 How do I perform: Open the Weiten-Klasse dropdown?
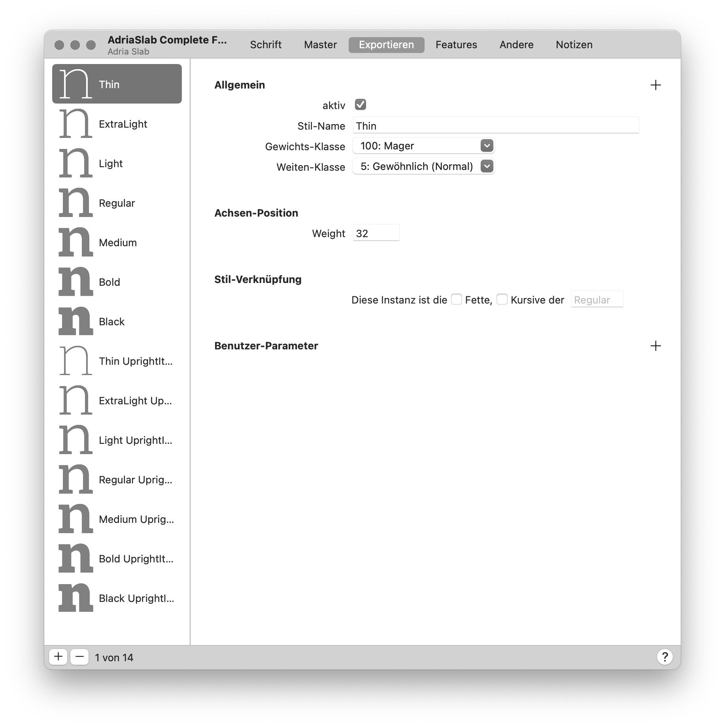click(423, 166)
